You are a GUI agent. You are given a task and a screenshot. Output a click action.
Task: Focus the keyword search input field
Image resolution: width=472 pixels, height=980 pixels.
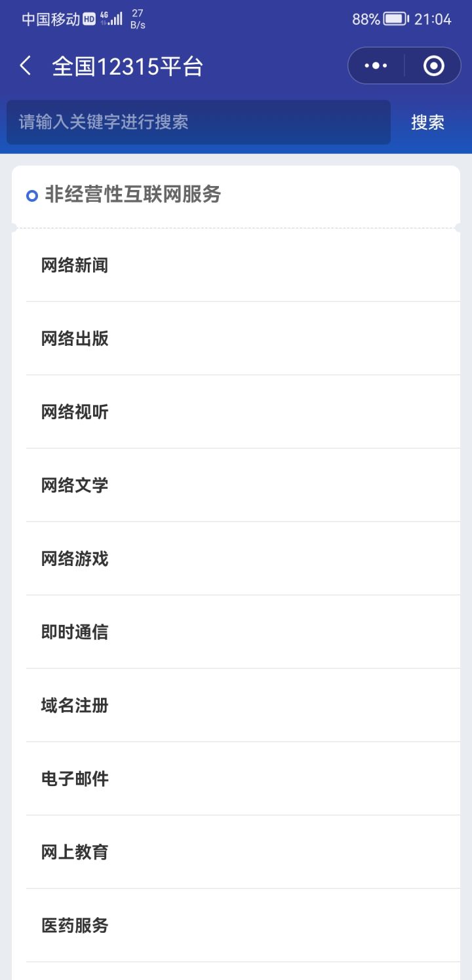point(198,122)
